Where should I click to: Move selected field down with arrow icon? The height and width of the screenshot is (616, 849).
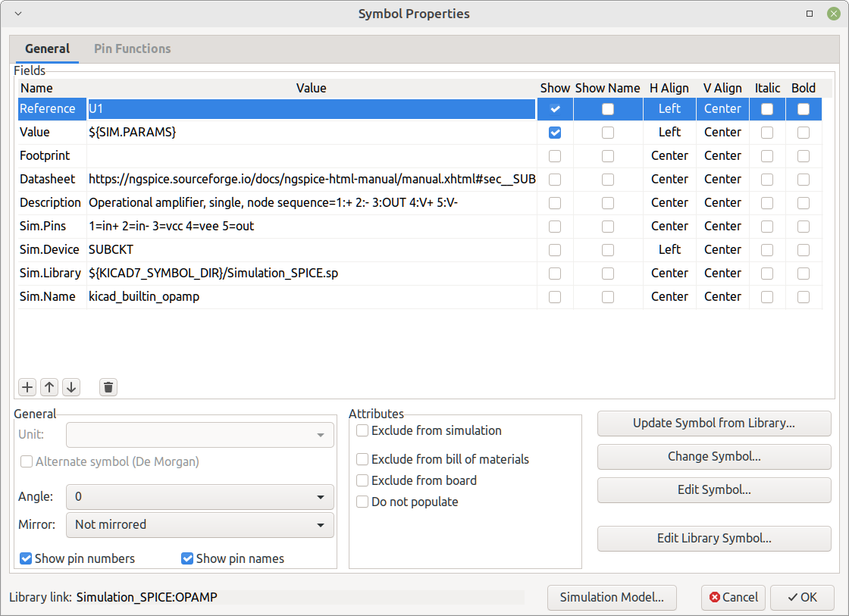(71, 387)
